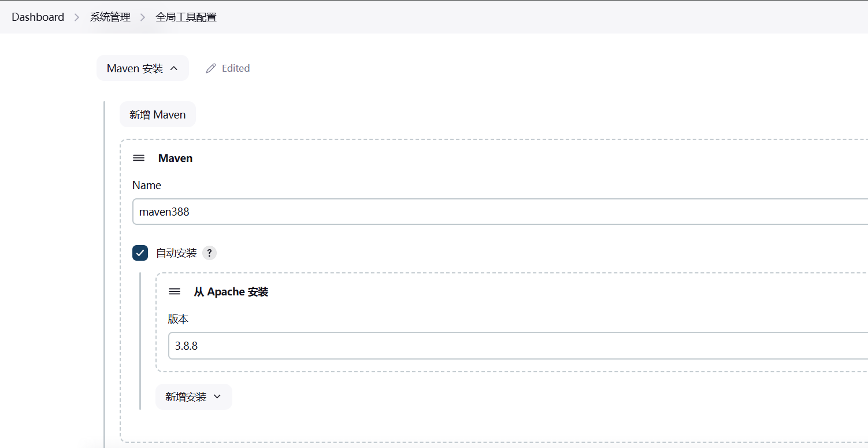Click the breadcrumb chevron after 系统管理

143,17
